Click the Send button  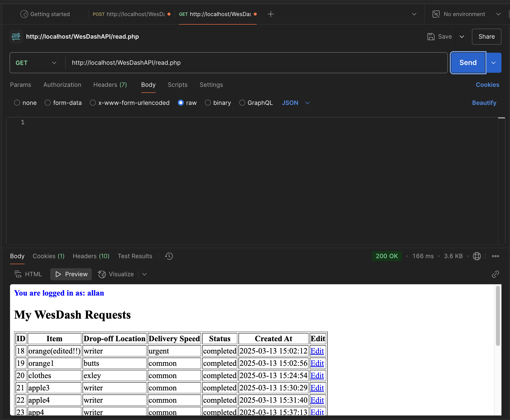pos(467,63)
